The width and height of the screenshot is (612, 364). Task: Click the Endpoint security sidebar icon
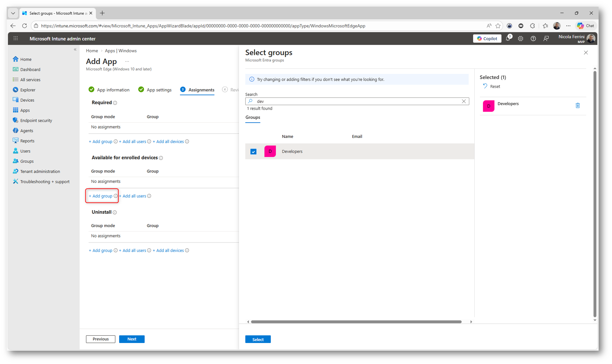pos(15,120)
